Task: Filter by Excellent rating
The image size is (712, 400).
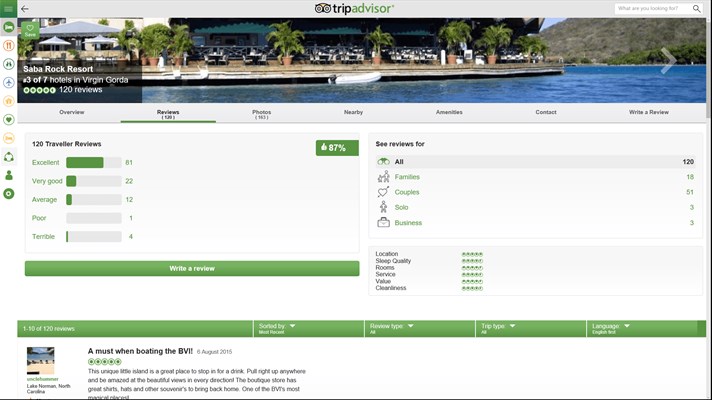Action: (45, 163)
